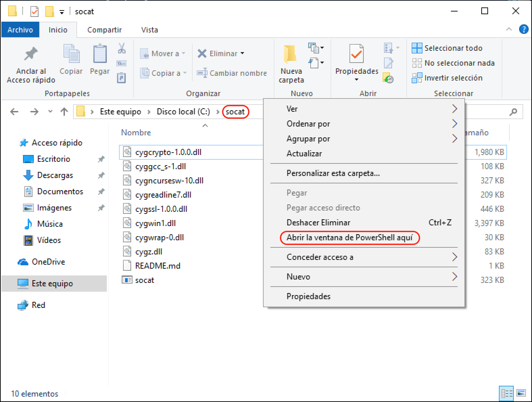
Task: Switch to the Compartir tab
Action: pyautogui.click(x=104, y=30)
